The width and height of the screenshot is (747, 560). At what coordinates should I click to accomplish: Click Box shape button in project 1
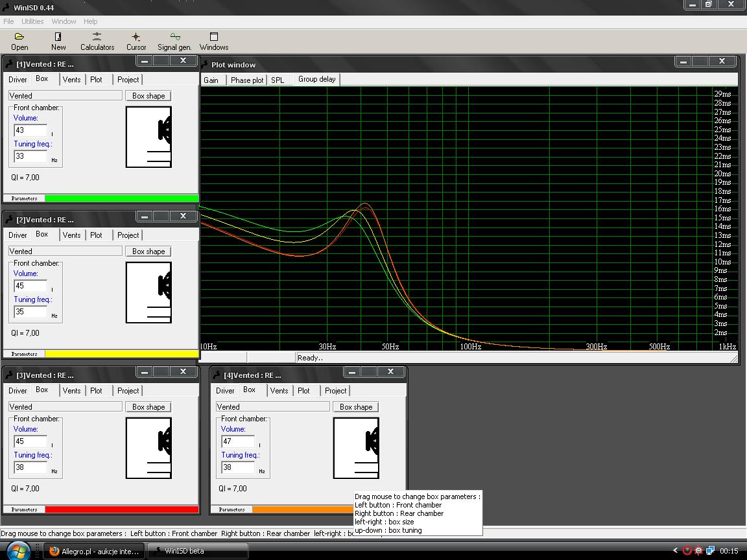[148, 96]
